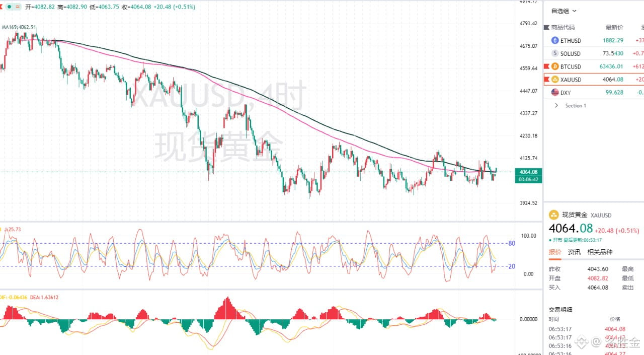644x355 pixels.
Task: Click the 20 level label on KDJ pane
Action: (x=512, y=266)
